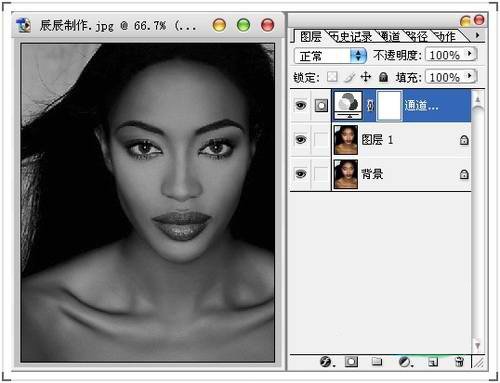This screenshot has width=500, height=383.
Task: Toggle link box beside 背景 layer
Action: pyautogui.click(x=321, y=174)
